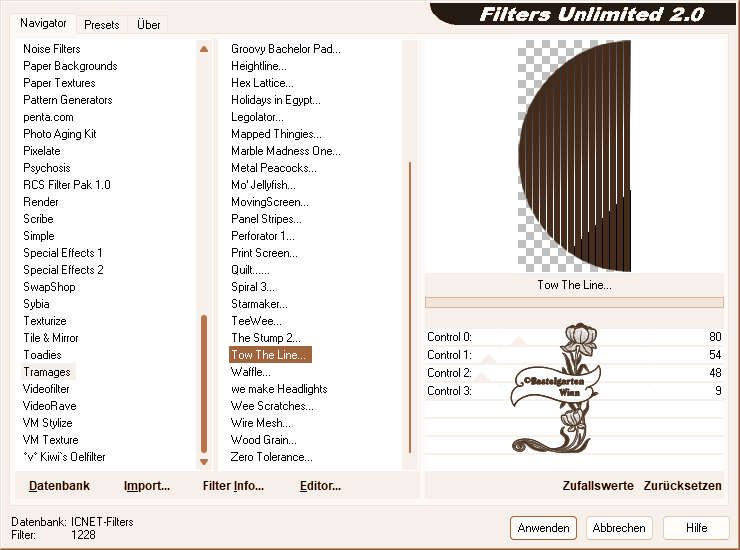Click the Abbrechen button
Image resolution: width=740 pixels, height=550 pixels.
coord(619,528)
